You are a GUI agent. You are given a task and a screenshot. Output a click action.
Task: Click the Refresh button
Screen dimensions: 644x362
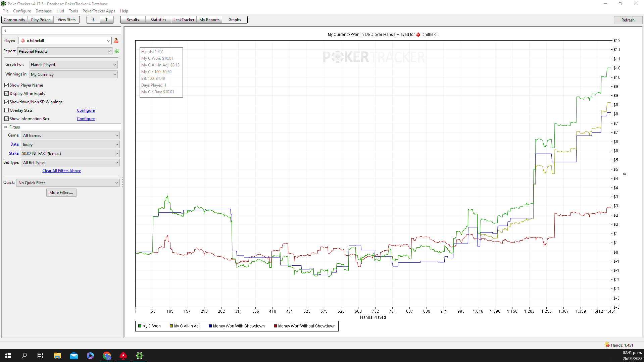click(x=628, y=20)
